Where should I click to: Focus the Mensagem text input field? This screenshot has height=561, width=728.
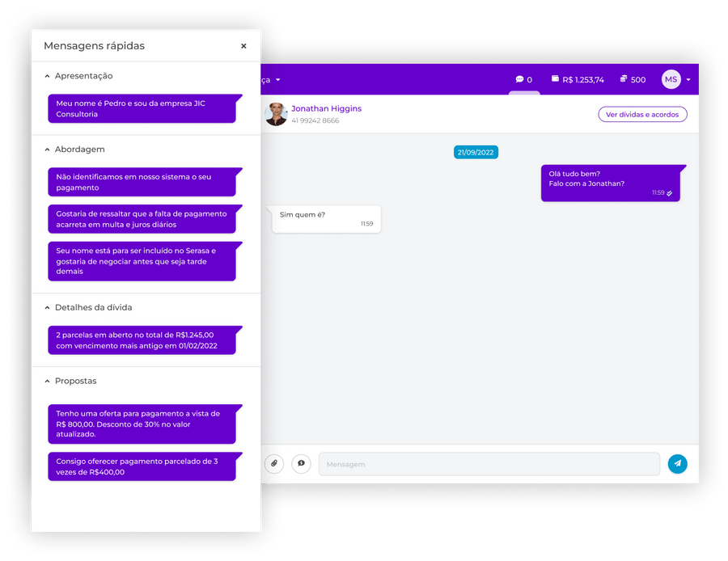click(x=489, y=464)
